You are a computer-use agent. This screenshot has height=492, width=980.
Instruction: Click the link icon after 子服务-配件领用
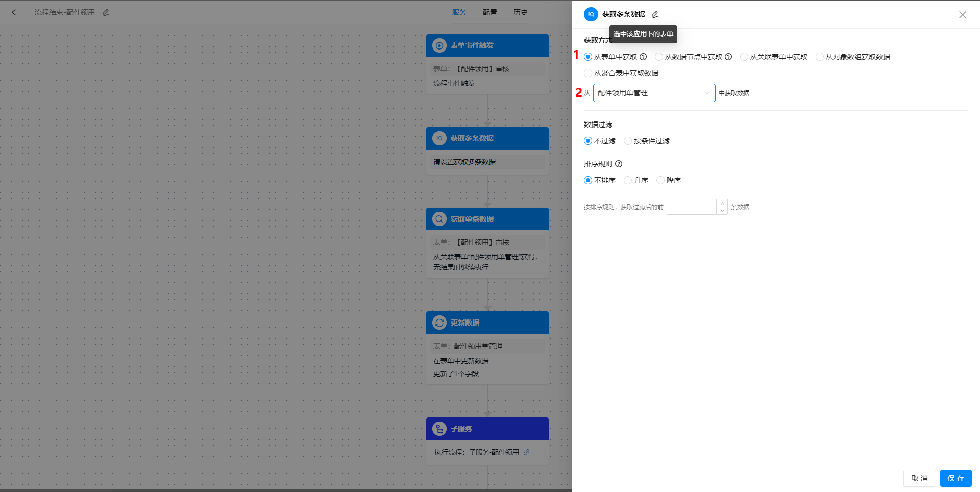pyautogui.click(x=527, y=452)
